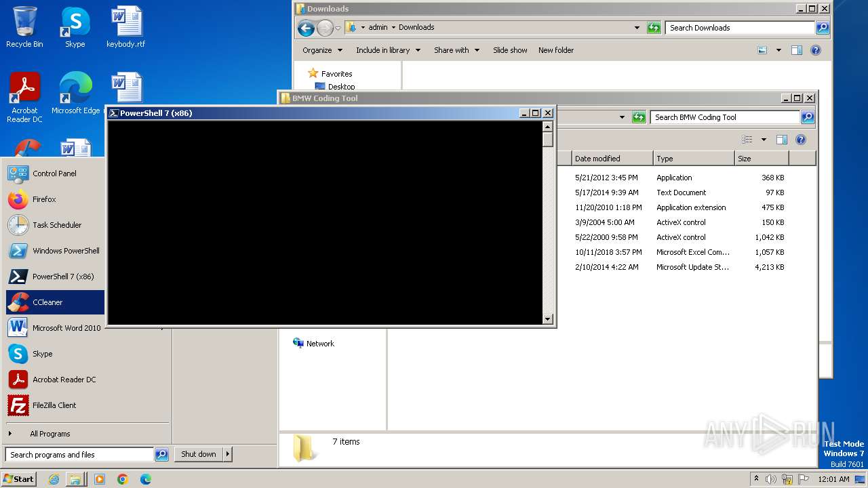
Task: Click the Microsoft Word 2010 icon in the Start menu
Action: coord(18,328)
